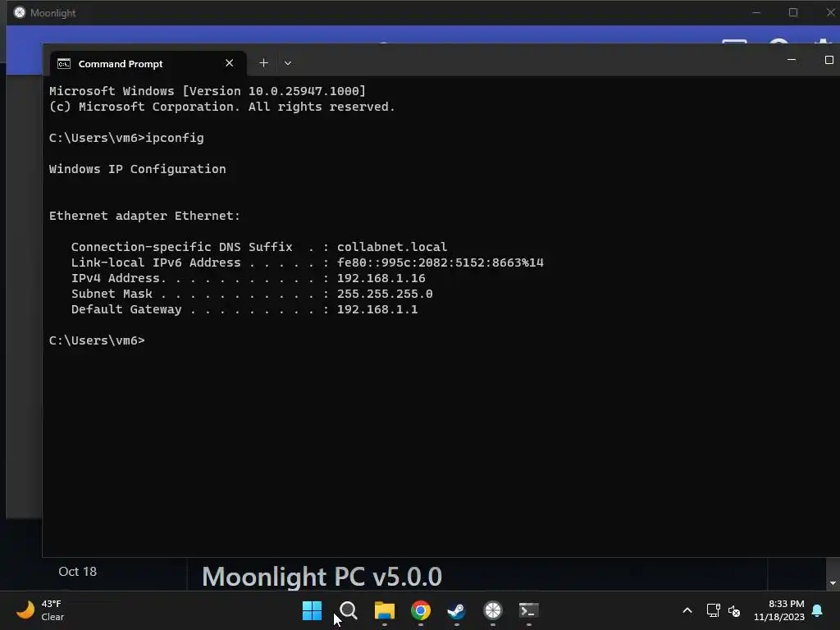This screenshot has height=630, width=840.
Task: Click the Windows version line 10.0.25947.1000
Action: [208, 91]
